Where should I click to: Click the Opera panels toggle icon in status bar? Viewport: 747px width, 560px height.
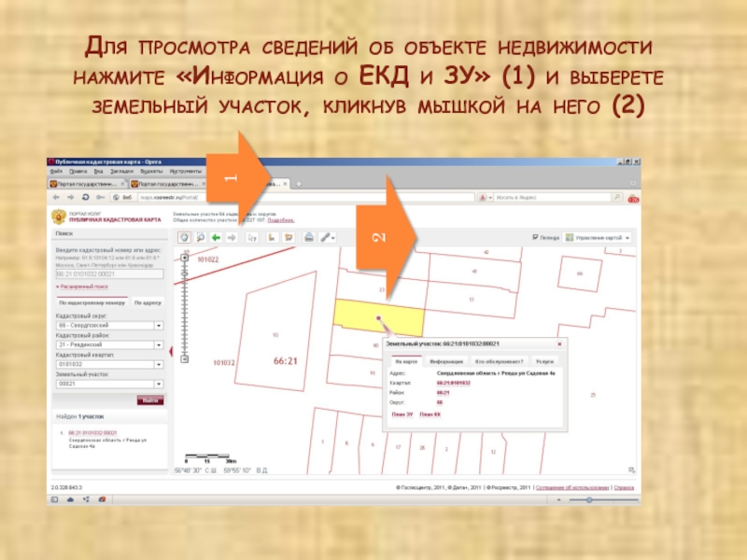tap(54, 499)
